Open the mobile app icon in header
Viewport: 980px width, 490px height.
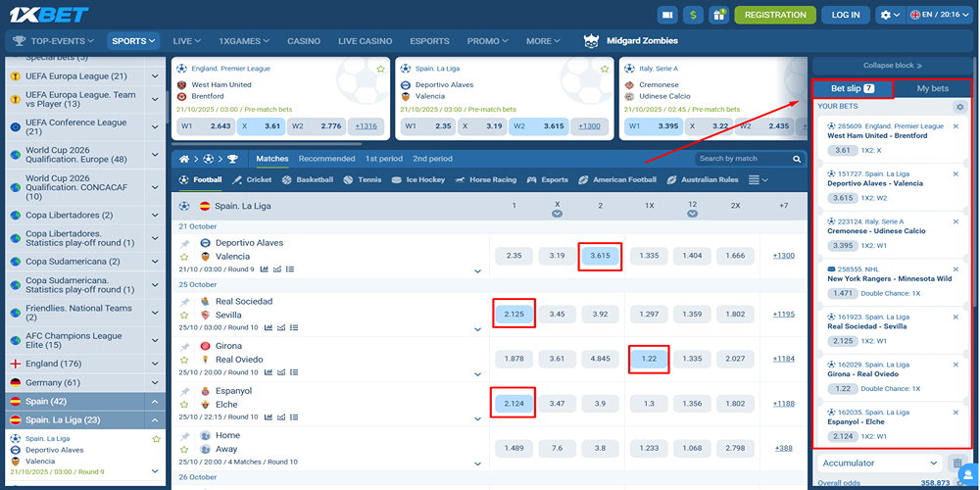[667, 15]
